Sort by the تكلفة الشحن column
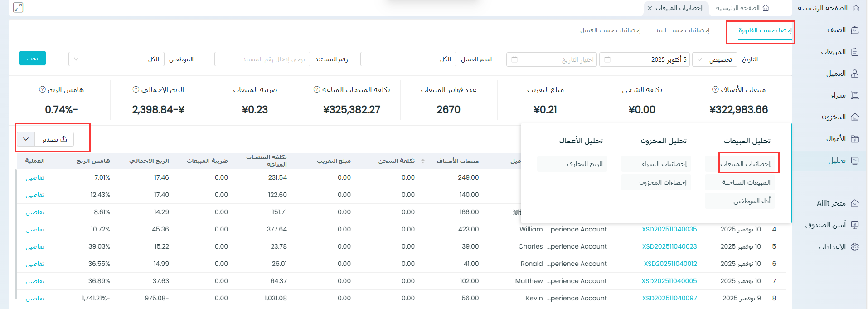This screenshot has height=309, width=868. coord(422,161)
